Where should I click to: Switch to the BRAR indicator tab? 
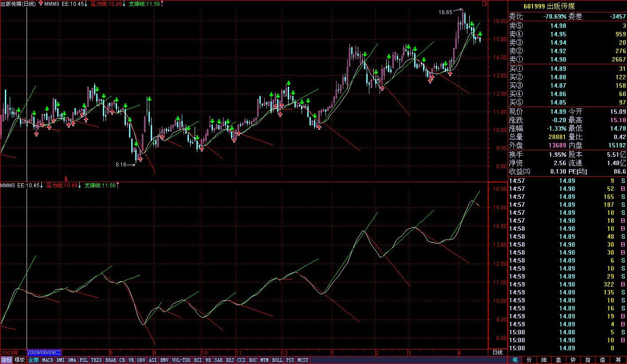(110, 360)
